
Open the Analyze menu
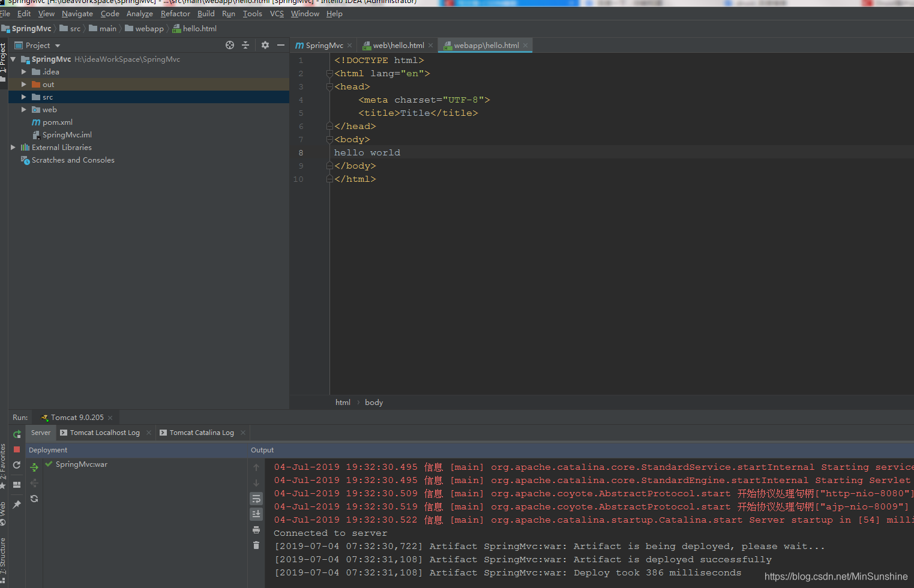click(x=139, y=14)
